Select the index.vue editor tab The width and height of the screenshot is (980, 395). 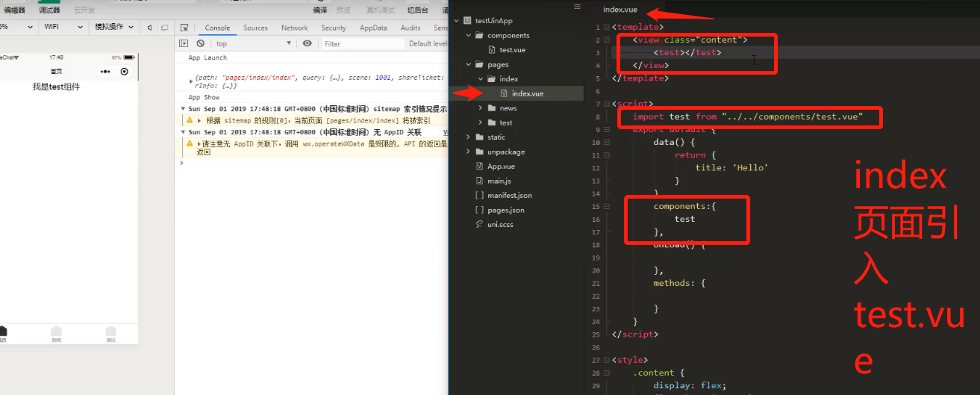pos(619,9)
